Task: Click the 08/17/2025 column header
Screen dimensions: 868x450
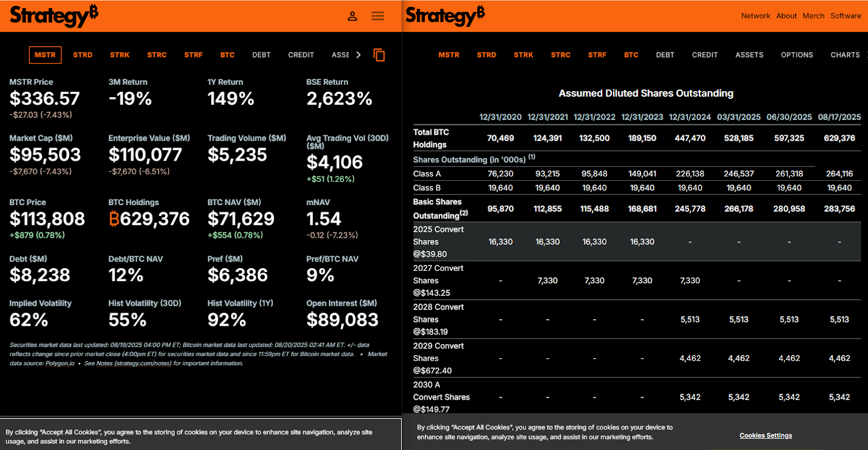Action: click(839, 117)
